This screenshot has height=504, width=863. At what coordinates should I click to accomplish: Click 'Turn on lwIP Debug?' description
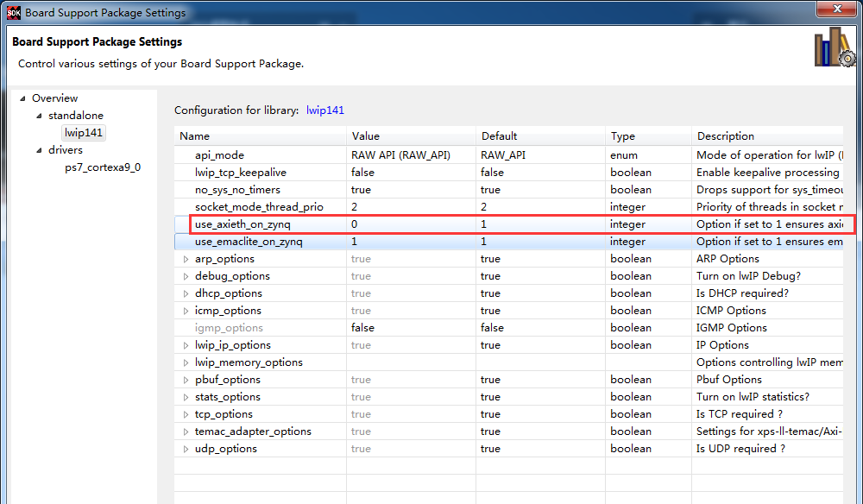748,276
